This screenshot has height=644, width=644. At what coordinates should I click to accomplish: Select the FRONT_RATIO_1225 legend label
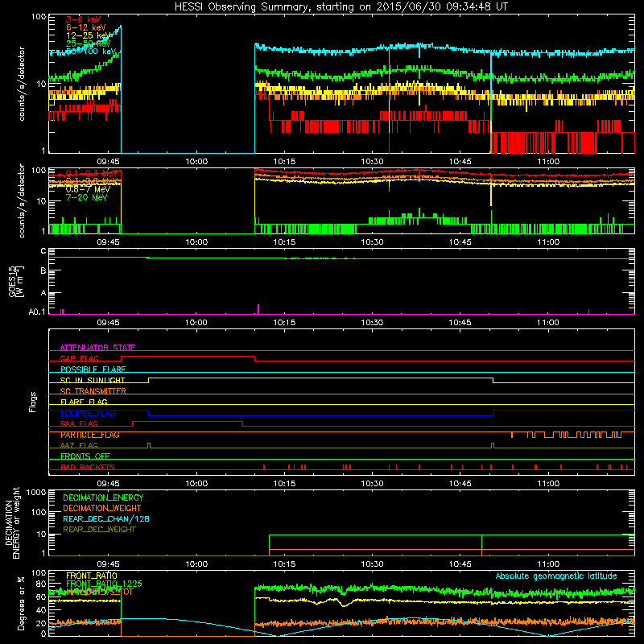(104, 584)
